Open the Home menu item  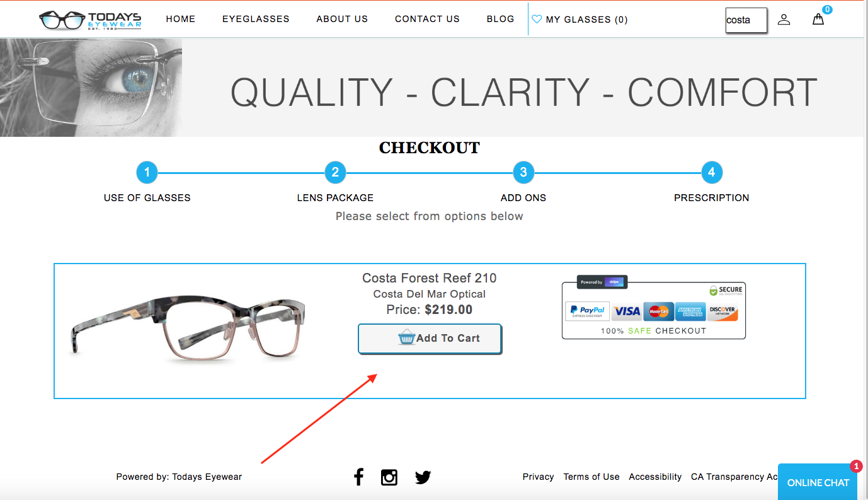pos(181,19)
